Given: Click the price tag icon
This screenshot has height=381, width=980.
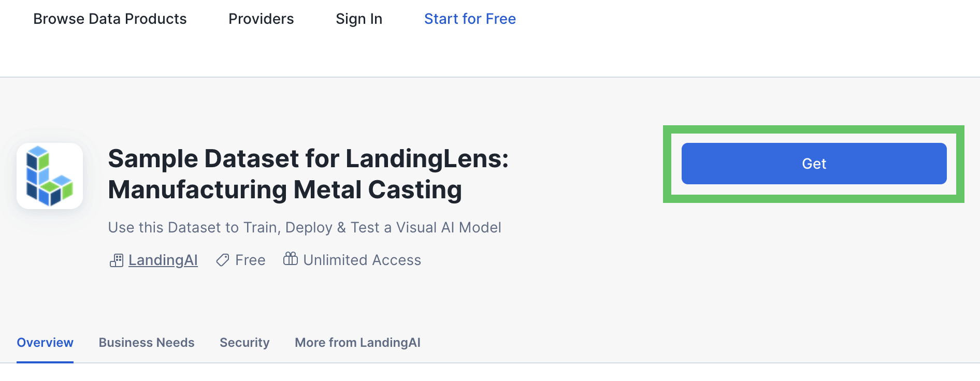Looking at the screenshot, I should (x=223, y=260).
